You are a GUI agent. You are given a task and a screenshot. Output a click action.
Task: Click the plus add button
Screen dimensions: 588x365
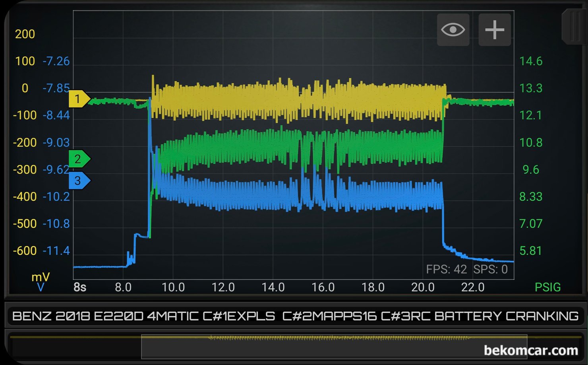[495, 30]
